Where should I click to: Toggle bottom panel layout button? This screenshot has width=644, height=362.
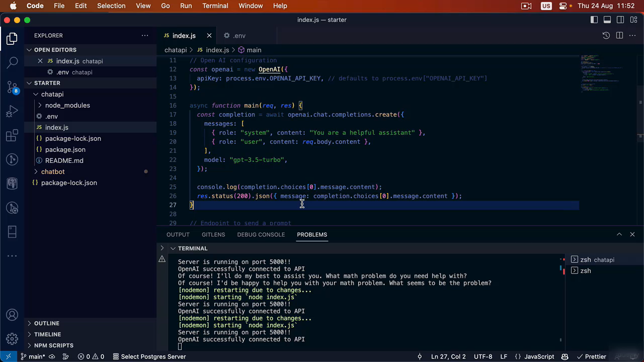[607, 20]
